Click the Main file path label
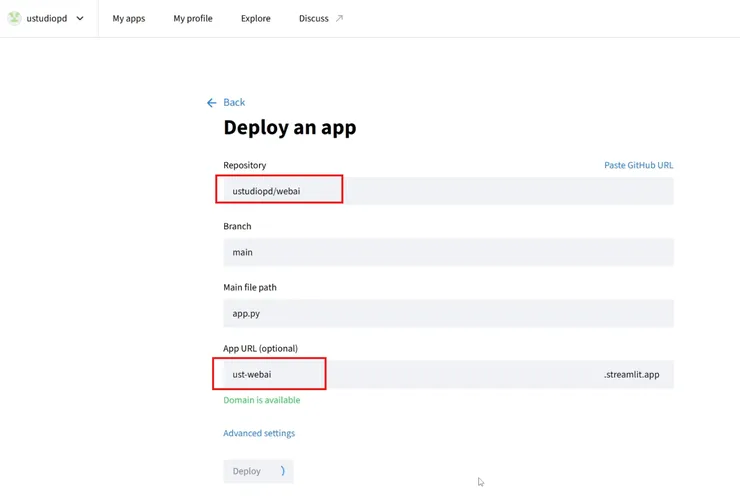 point(250,287)
